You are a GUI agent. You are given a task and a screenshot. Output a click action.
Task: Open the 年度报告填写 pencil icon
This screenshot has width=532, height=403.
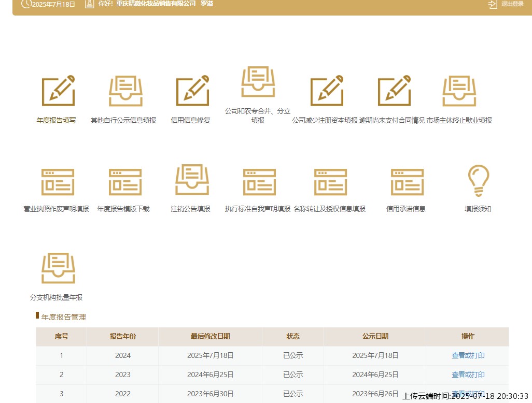58,91
